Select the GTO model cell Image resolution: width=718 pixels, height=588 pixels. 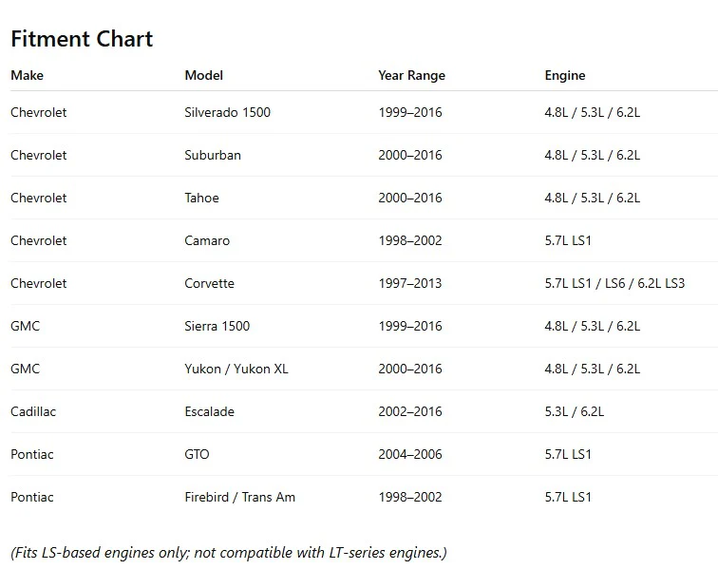coord(197,454)
